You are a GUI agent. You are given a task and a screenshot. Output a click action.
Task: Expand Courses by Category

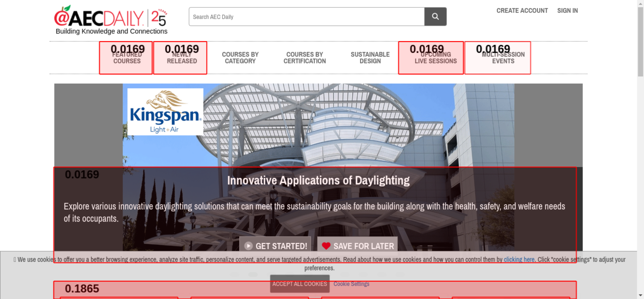point(240,58)
